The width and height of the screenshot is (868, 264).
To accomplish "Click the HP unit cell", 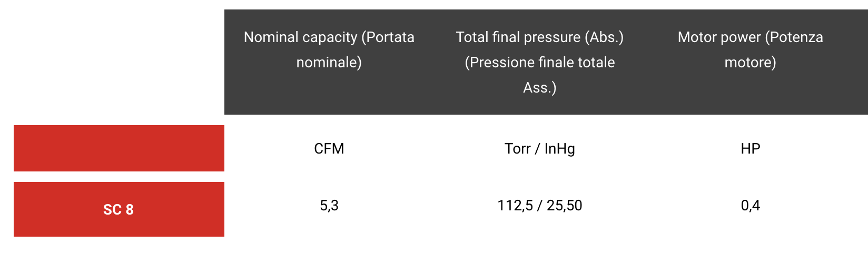I will pyautogui.click(x=750, y=149).
